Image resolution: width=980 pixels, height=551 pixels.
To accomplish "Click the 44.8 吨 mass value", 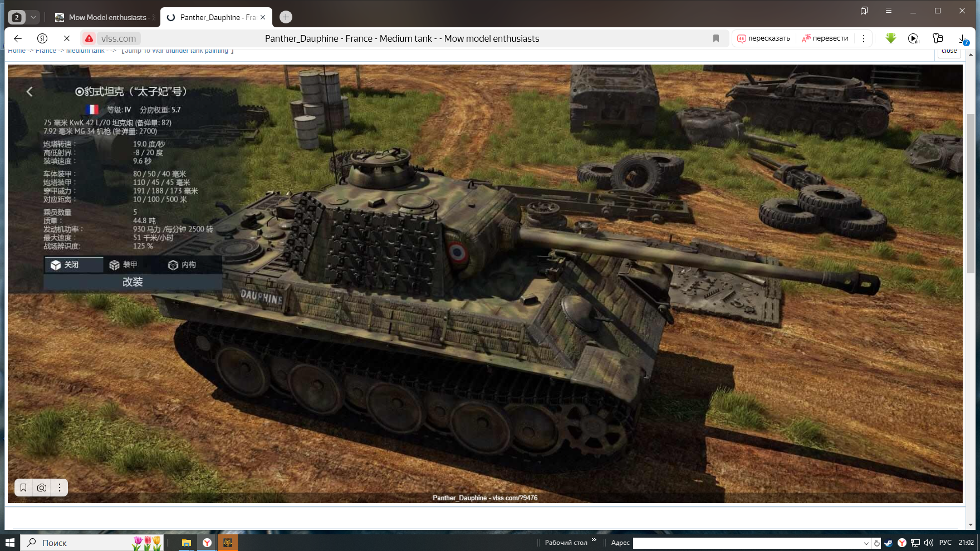I will coord(144,221).
